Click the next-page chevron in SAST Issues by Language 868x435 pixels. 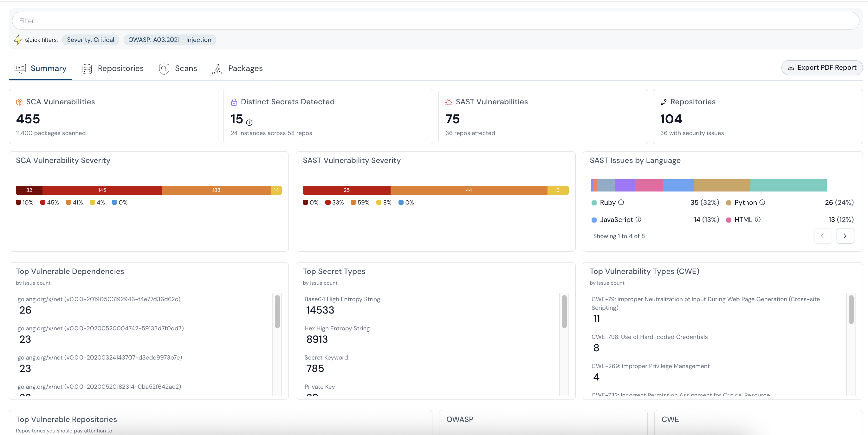[x=845, y=236]
